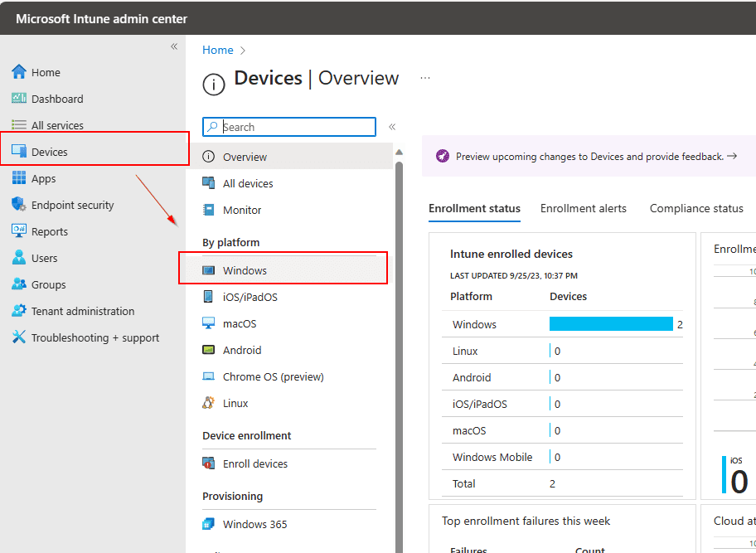Screen dimensions: 756x553
Task: Select Groups in the navigation pane
Action: point(49,284)
